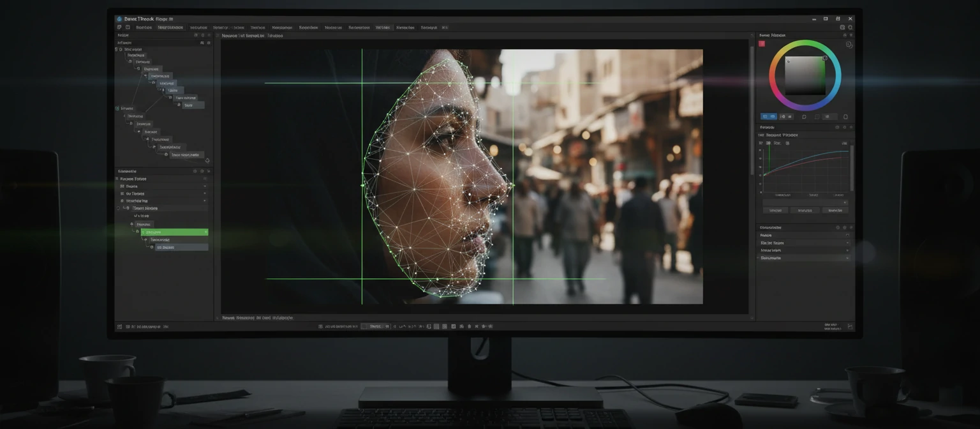Open the panel options icon beside the Curves header
The width and height of the screenshot is (980, 429).
(843, 127)
